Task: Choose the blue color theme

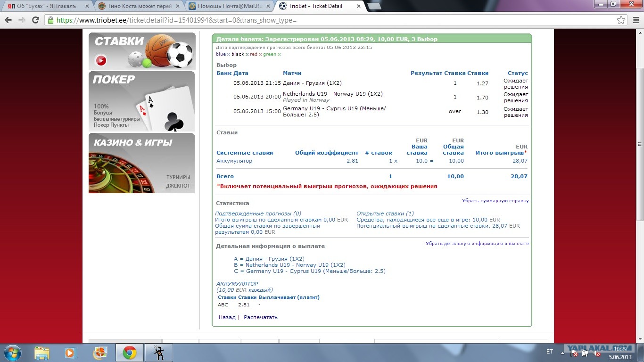Action: click(221, 54)
